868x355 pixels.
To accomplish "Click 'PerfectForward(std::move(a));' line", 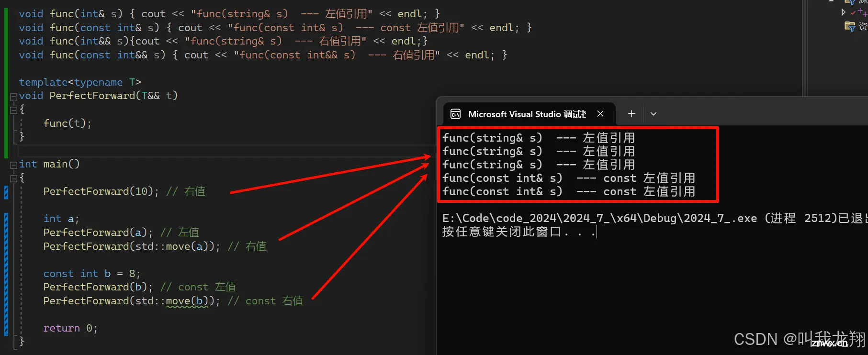I will pyautogui.click(x=132, y=246).
